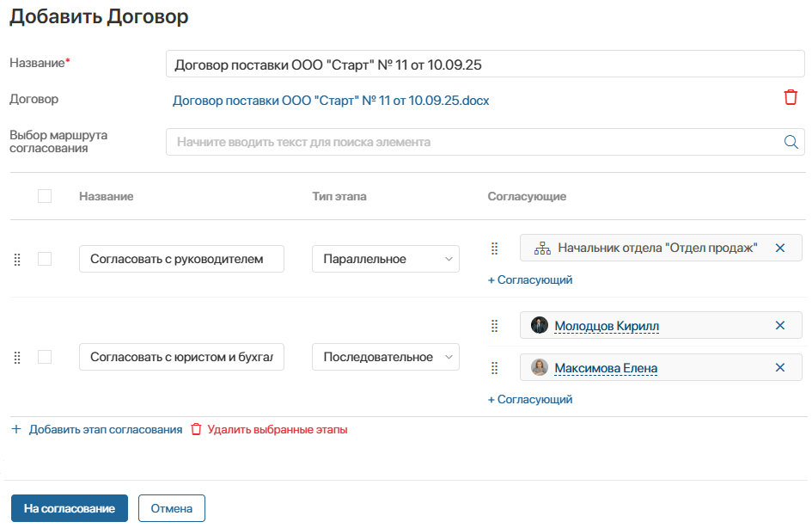
Task: Tick the checkbox for 'Согласовать с юристом' stage
Action: coord(45,357)
